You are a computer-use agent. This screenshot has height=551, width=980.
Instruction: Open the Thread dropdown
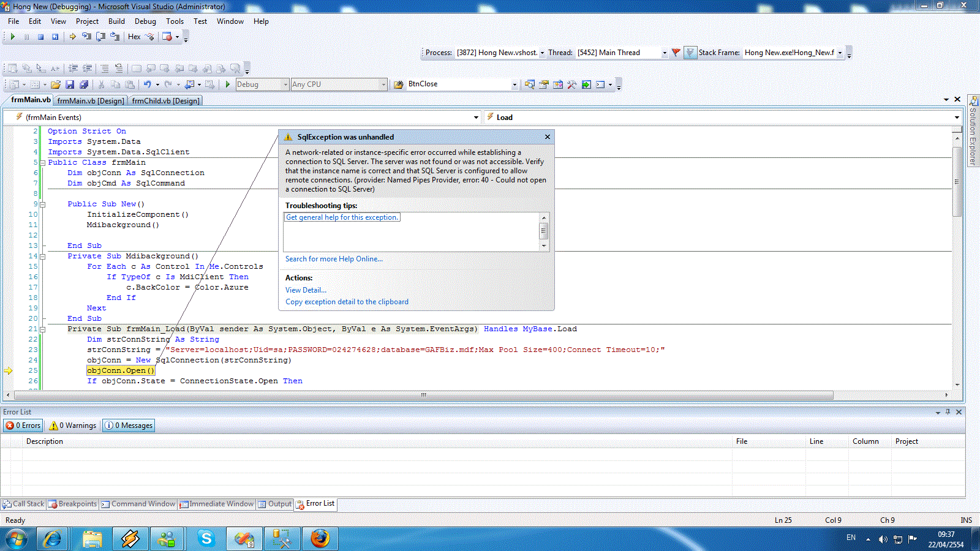[x=665, y=53]
